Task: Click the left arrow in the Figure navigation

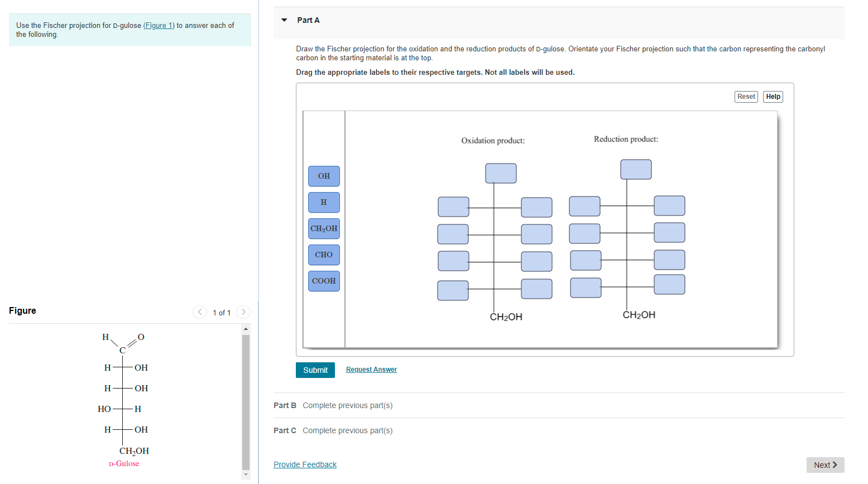Action: (x=200, y=312)
